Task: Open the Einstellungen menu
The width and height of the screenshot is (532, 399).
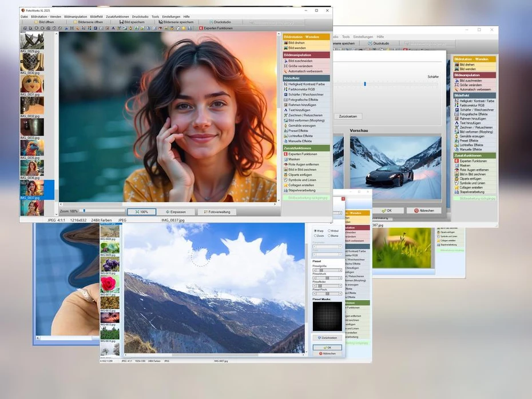Action: [x=171, y=17]
